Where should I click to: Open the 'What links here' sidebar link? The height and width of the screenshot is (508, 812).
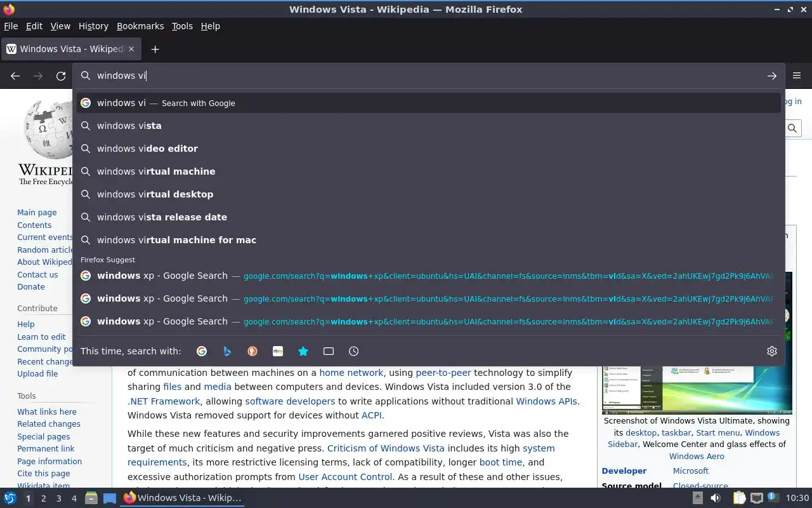(x=47, y=411)
